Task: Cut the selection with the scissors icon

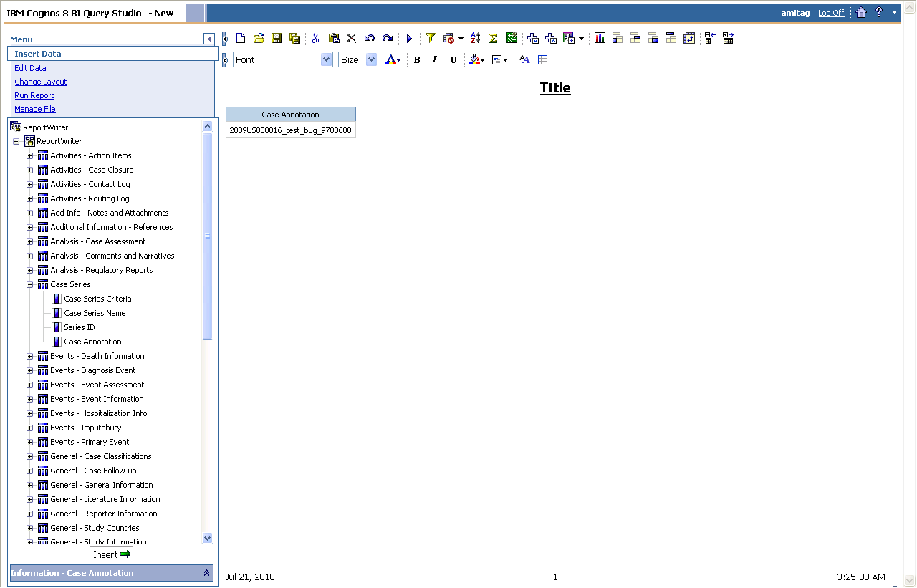Action: pos(315,38)
